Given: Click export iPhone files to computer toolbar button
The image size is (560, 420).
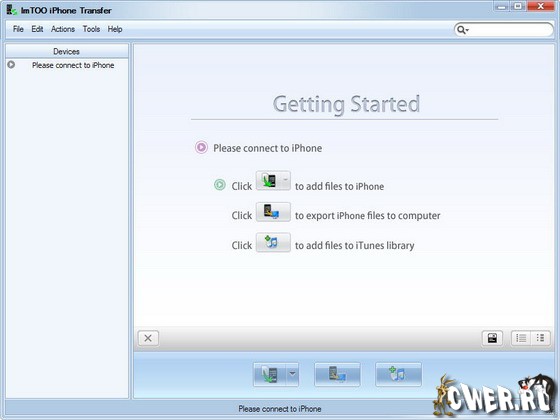Looking at the screenshot, I should coord(337,374).
